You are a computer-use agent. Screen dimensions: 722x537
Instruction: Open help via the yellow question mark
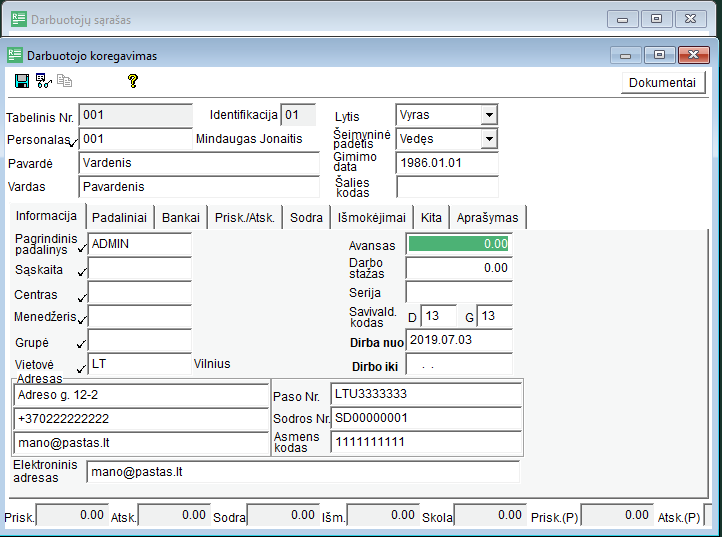click(133, 81)
